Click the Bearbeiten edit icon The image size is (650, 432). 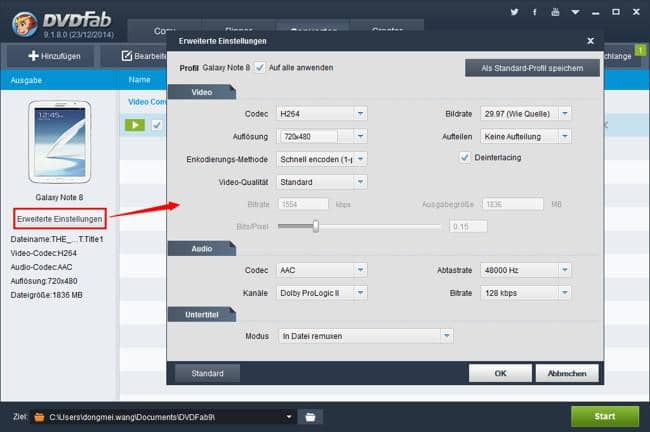point(126,56)
